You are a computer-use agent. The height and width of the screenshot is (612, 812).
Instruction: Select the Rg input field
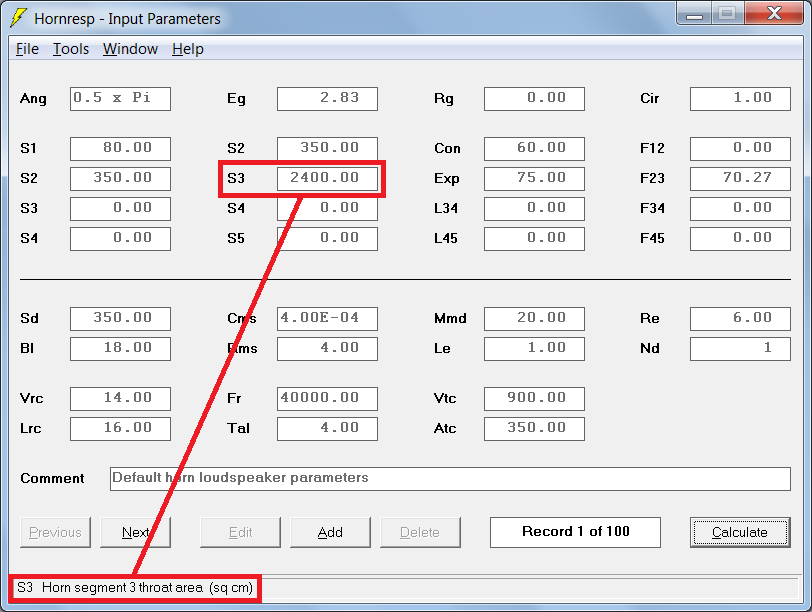click(534, 99)
